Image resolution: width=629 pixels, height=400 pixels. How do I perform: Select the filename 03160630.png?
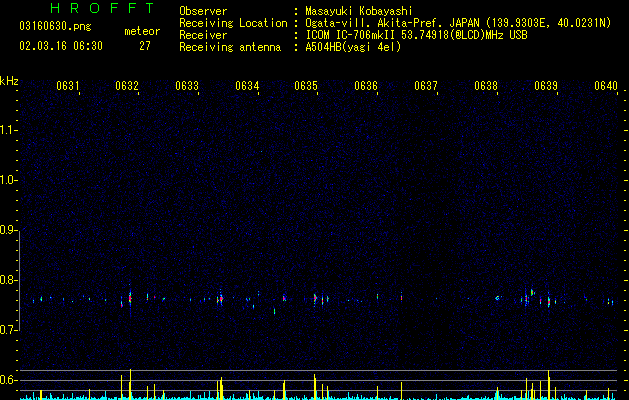pos(55,27)
